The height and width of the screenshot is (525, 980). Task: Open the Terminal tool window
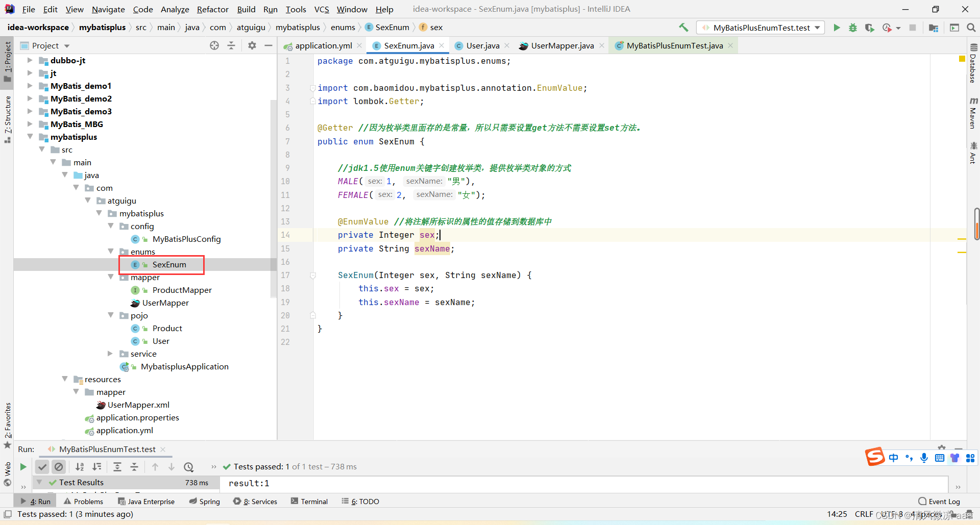pyautogui.click(x=309, y=502)
